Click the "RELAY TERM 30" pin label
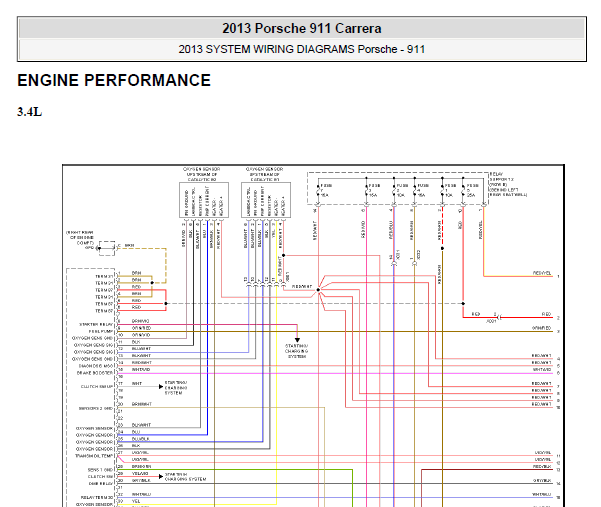The width and height of the screenshot is (601, 507). 97,497
